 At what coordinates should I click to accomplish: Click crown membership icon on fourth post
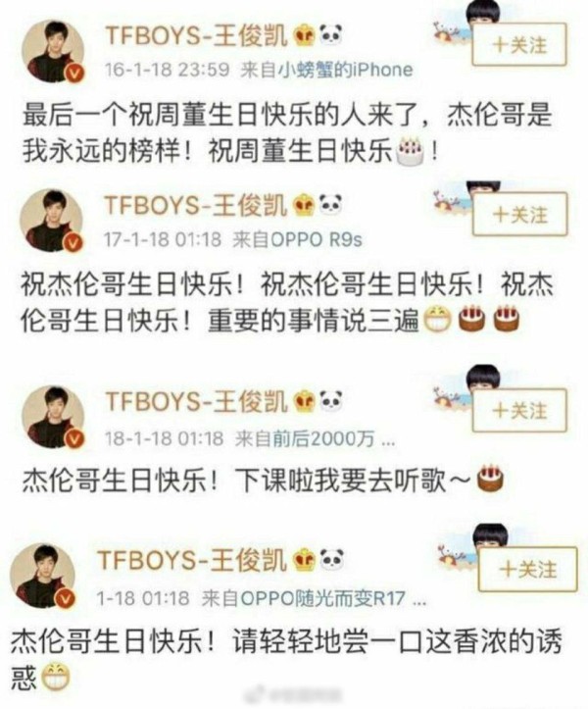[x=305, y=560]
